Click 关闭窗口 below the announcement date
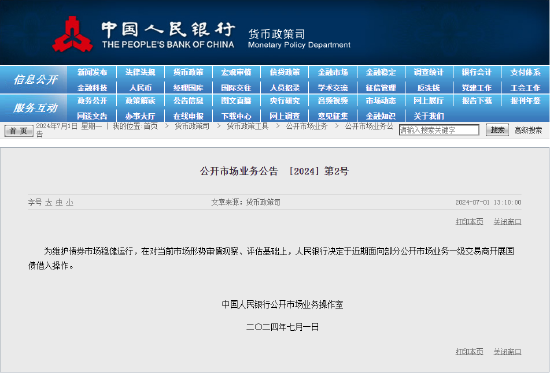Viewport: 550px width, 373px height. tap(508, 351)
